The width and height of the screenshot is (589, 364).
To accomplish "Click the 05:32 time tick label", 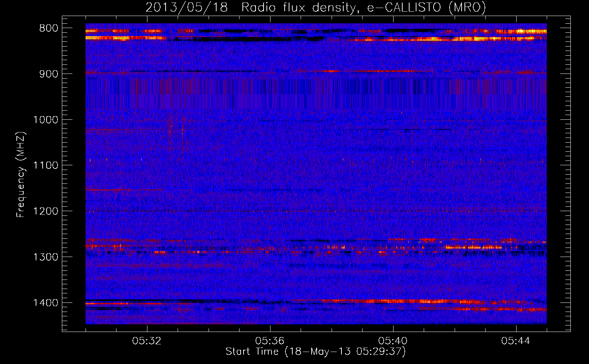I will click(147, 341).
